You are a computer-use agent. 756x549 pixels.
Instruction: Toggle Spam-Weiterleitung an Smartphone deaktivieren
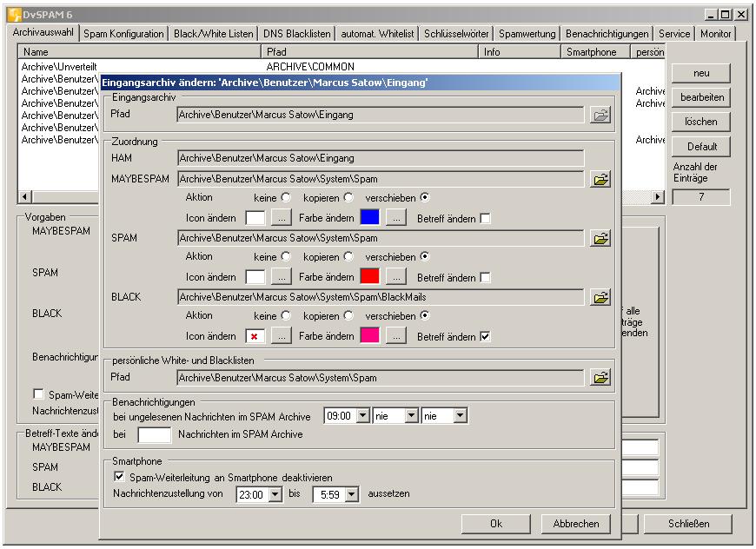tap(119, 477)
